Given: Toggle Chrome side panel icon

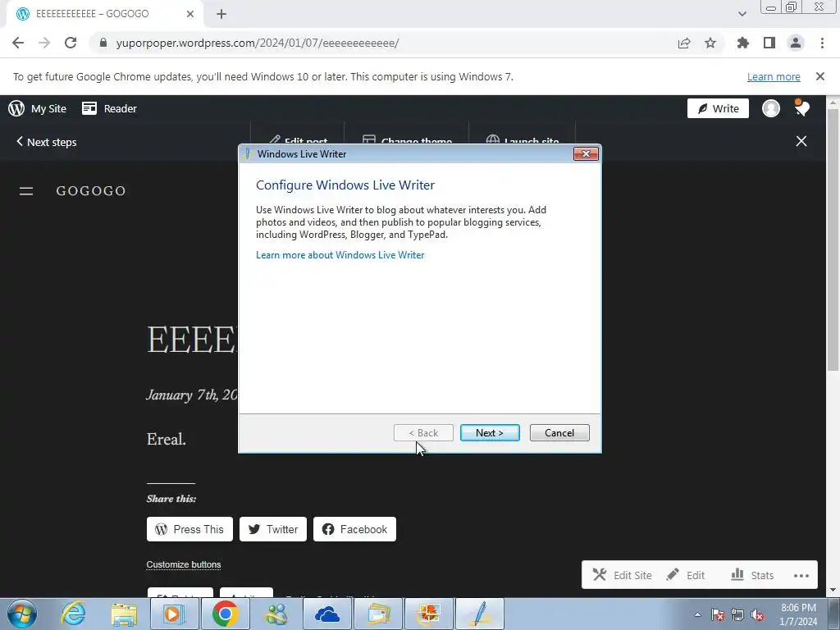Looking at the screenshot, I should 769,43.
